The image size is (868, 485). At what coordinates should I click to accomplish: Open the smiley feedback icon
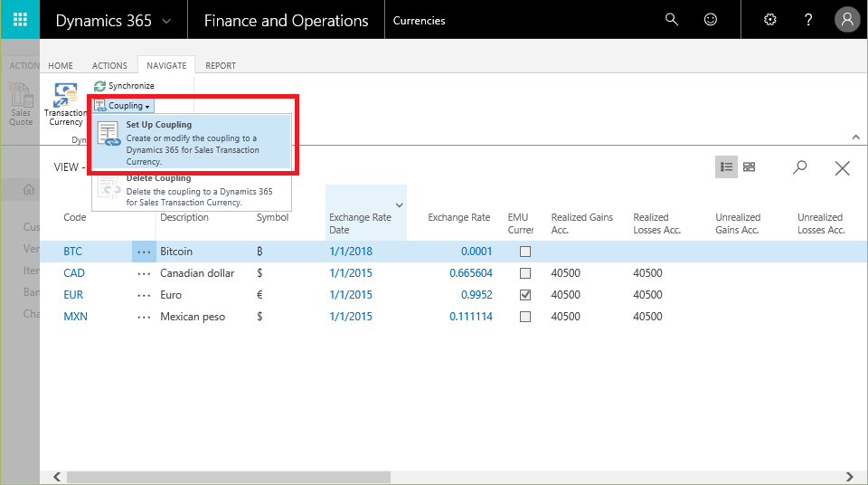click(x=711, y=20)
